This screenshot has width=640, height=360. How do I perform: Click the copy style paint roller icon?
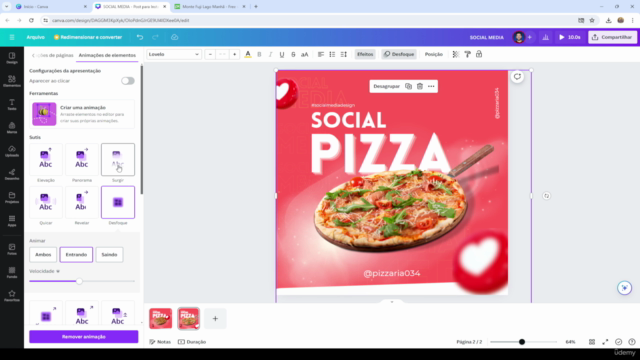coord(467,54)
